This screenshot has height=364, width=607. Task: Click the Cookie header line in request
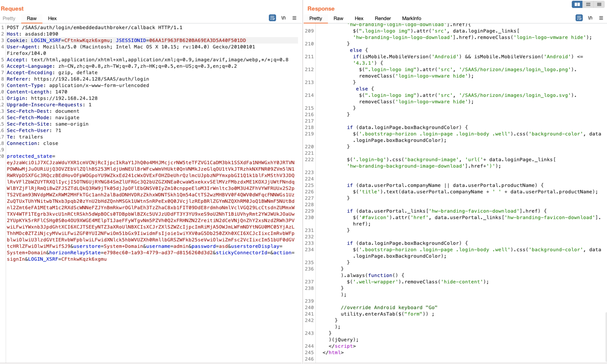(x=126, y=40)
